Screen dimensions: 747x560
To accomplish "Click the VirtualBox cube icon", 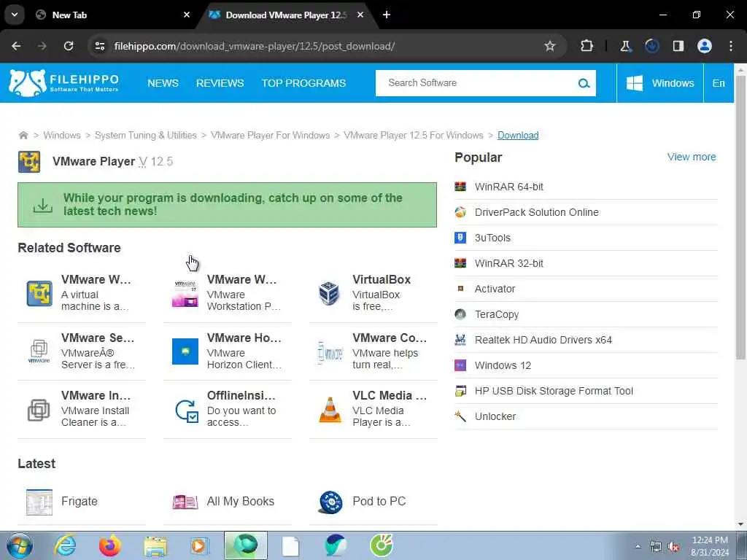I will pos(329,293).
